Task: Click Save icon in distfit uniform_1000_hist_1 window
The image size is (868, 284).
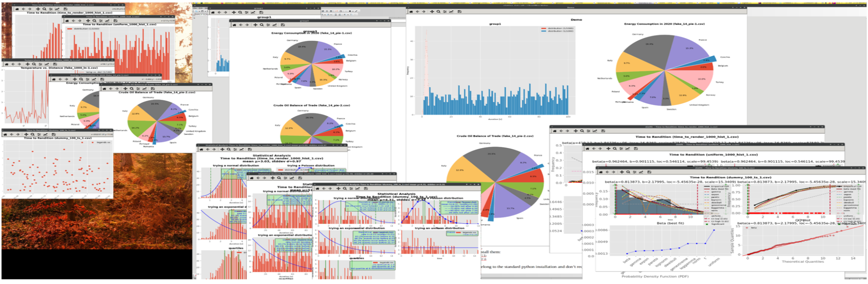Action: (x=636, y=148)
